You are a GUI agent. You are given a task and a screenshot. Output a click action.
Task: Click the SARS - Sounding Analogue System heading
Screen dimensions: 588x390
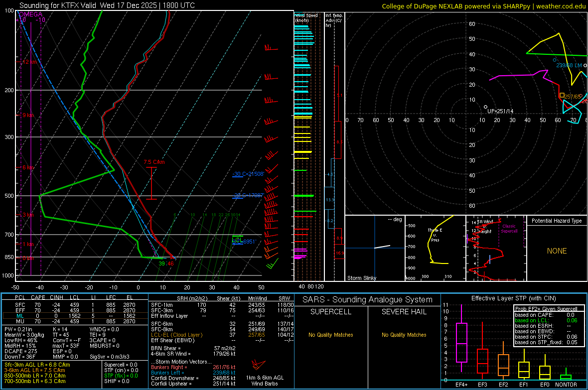point(367,300)
